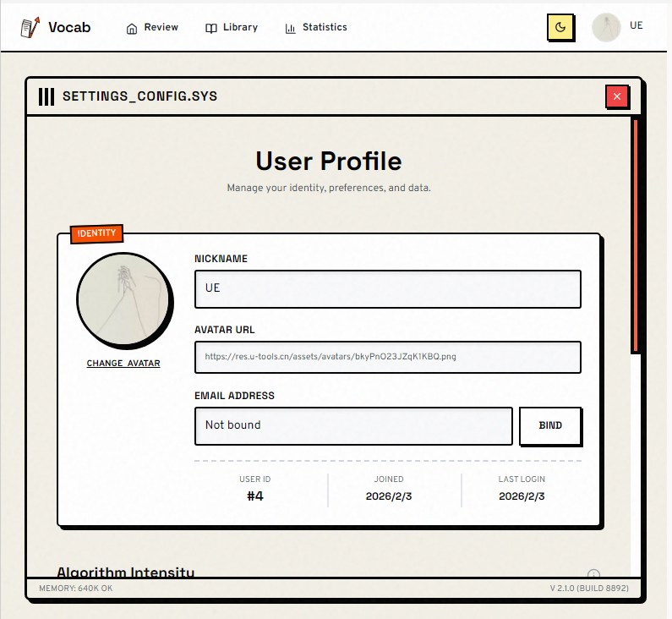
Task: Close the settings window with red X
Action: [x=617, y=96]
